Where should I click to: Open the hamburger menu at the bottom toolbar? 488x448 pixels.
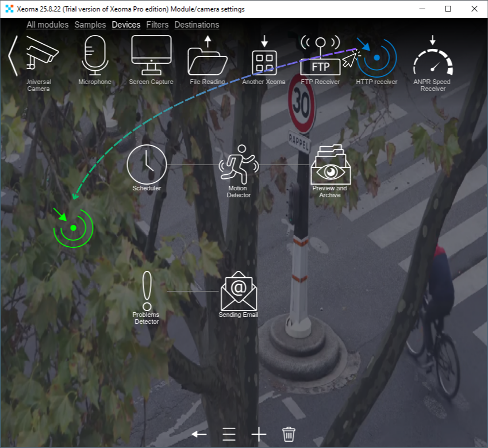tap(228, 434)
